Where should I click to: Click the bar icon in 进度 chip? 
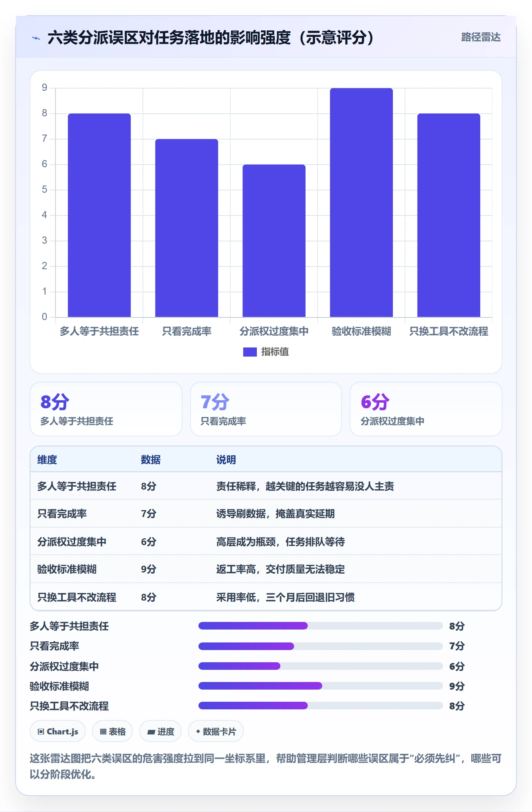(x=151, y=732)
